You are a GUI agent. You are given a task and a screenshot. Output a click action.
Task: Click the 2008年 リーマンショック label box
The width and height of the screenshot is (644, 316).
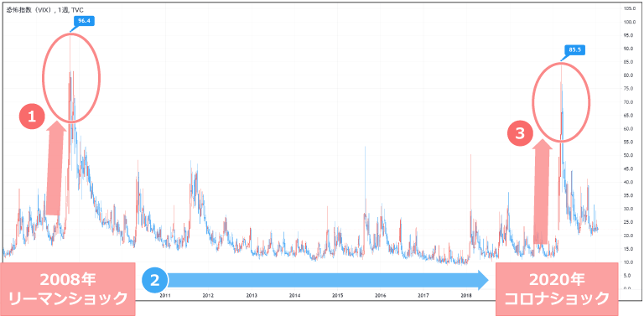coord(67,289)
